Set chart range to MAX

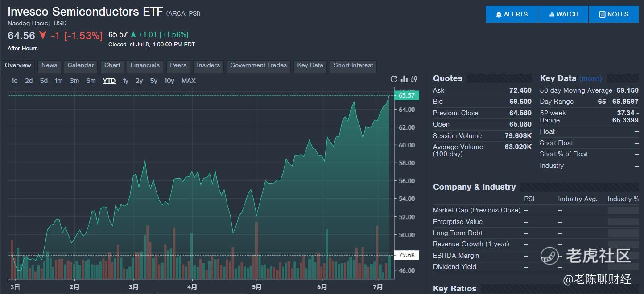pos(188,81)
